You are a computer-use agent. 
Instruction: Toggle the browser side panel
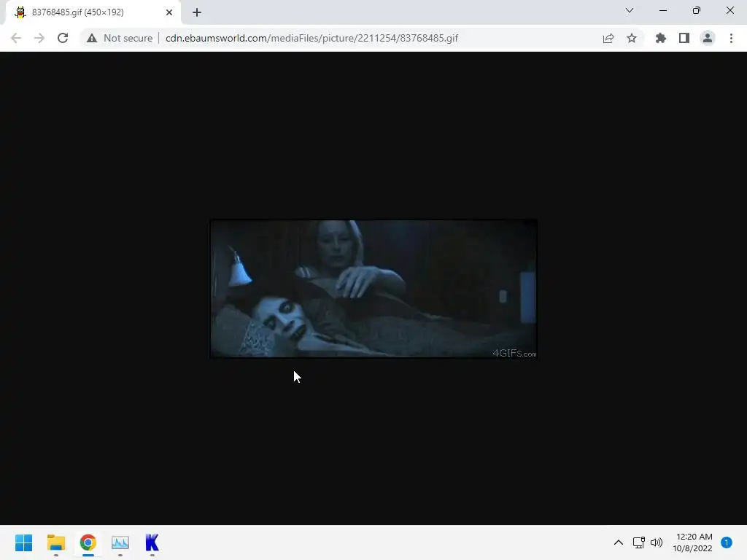684,38
